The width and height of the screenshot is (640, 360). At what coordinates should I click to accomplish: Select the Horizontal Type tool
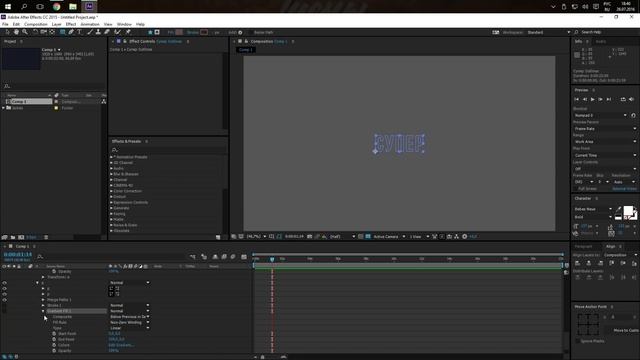coord(79,32)
